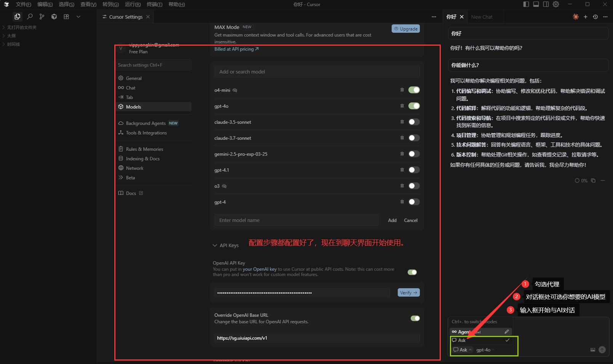Open General settings section
This screenshot has height=364, width=613.
154,78
